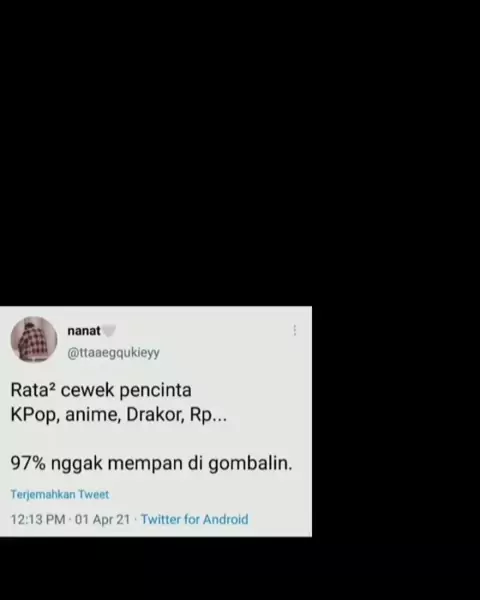The width and height of the screenshot is (480, 600).
Task: Click the grey heart emoji beside nanat
Action: 109,331
